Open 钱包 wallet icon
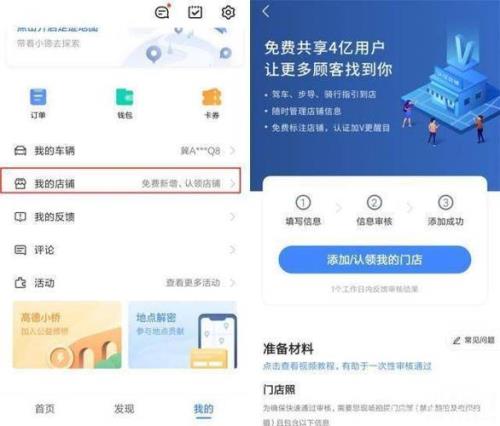This screenshot has height=426, width=500. 125,97
